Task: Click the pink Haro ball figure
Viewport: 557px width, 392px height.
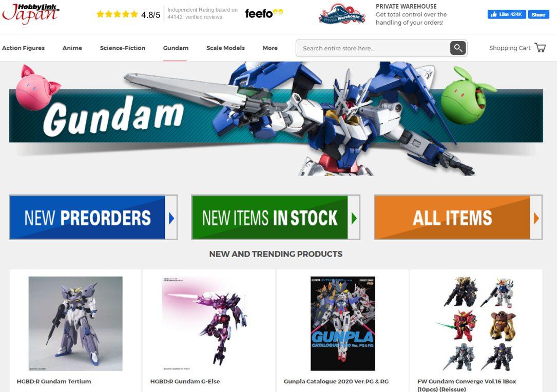Action: 36,88
